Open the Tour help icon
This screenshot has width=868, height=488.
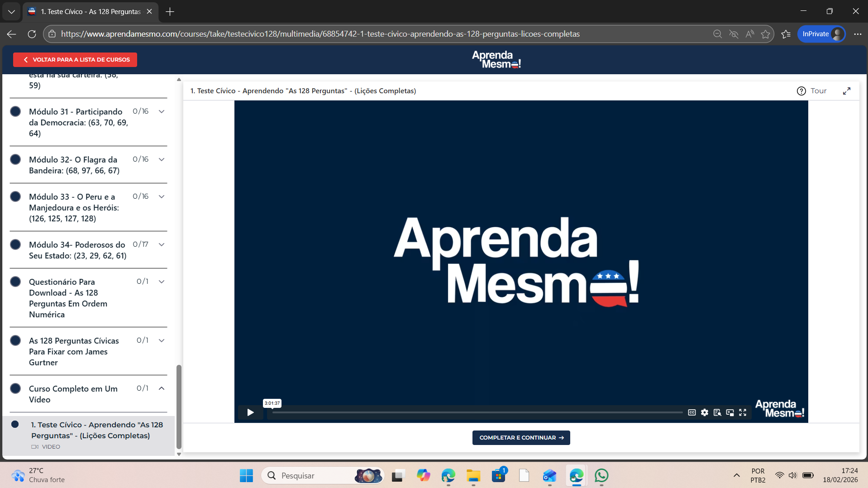(801, 91)
